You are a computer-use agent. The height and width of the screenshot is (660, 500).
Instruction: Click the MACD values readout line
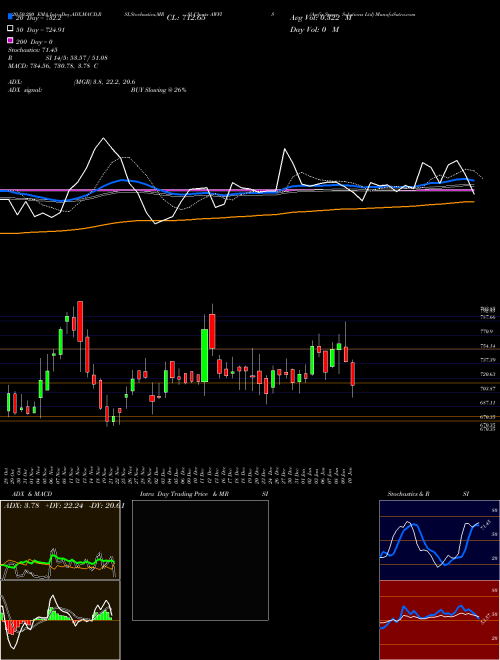pos(53,66)
